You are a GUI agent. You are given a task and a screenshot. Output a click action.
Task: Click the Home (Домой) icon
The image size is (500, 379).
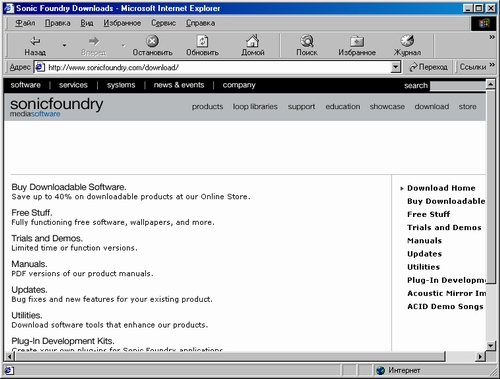pos(252,41)
